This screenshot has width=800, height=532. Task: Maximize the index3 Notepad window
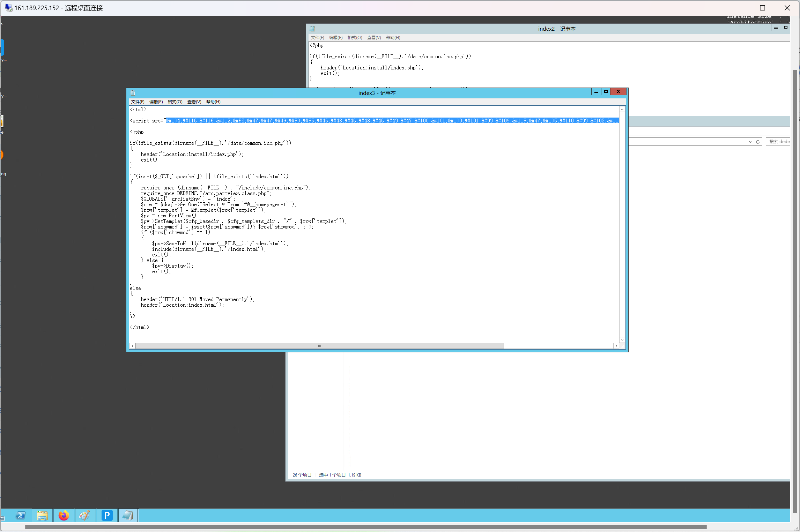pyautogui.click(x=606, y=92)
